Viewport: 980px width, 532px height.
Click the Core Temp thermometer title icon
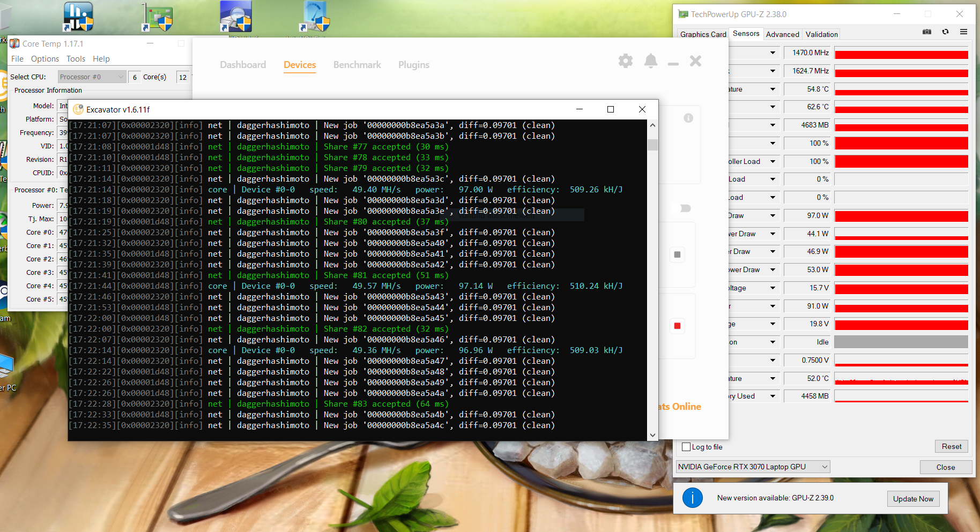point(15,43)
